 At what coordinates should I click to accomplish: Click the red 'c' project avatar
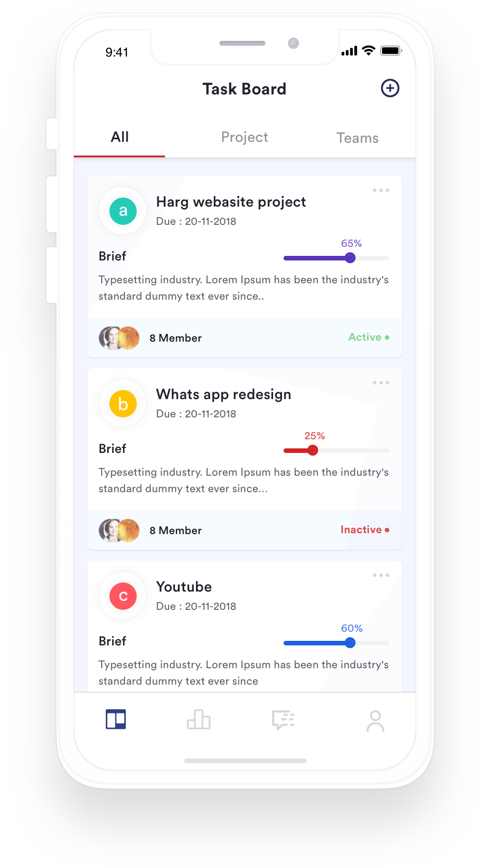click(123, 596)
